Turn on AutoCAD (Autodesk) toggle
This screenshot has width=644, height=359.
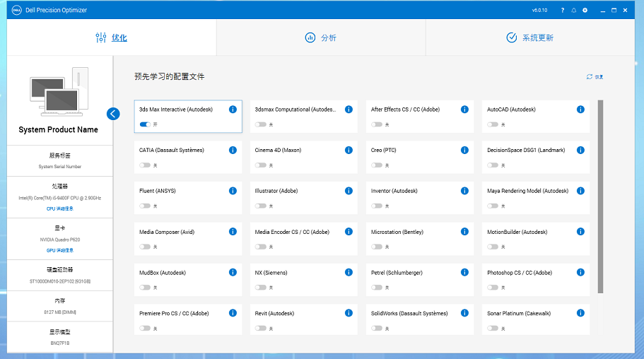(x=493, y=124)
